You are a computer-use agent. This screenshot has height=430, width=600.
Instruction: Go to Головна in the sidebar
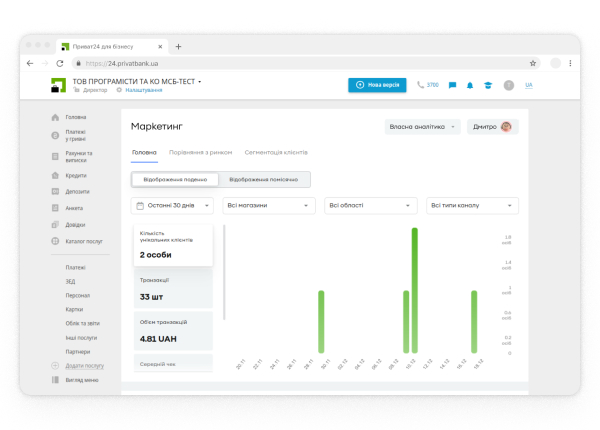75,117
